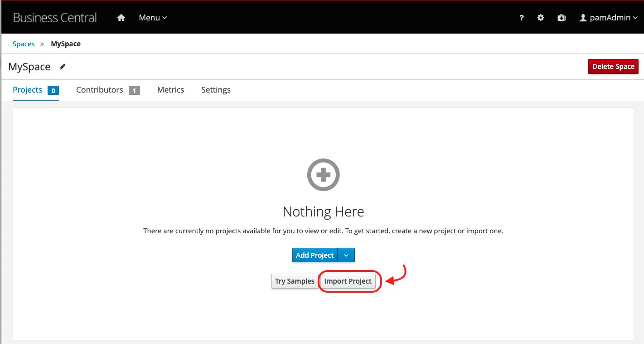Click the Import Project button

point(348,281)
